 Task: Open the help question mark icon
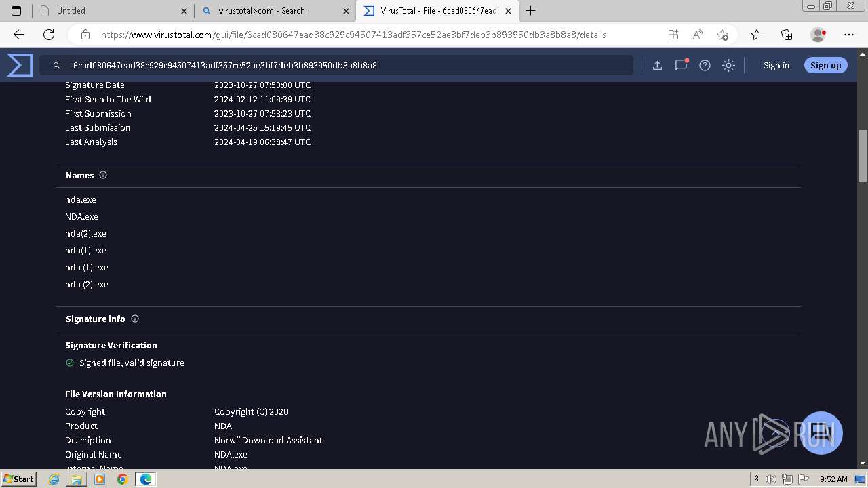click(x=705, y=65)
